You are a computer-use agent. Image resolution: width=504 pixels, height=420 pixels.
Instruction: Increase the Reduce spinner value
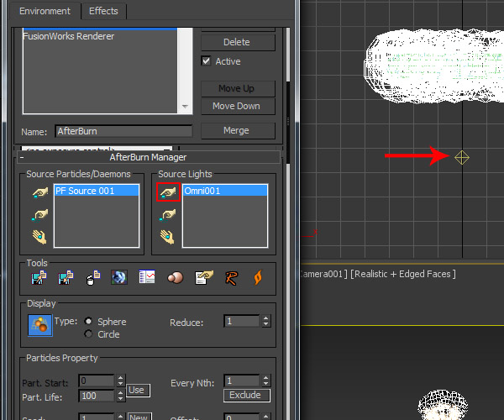click(x=265, y=318)
